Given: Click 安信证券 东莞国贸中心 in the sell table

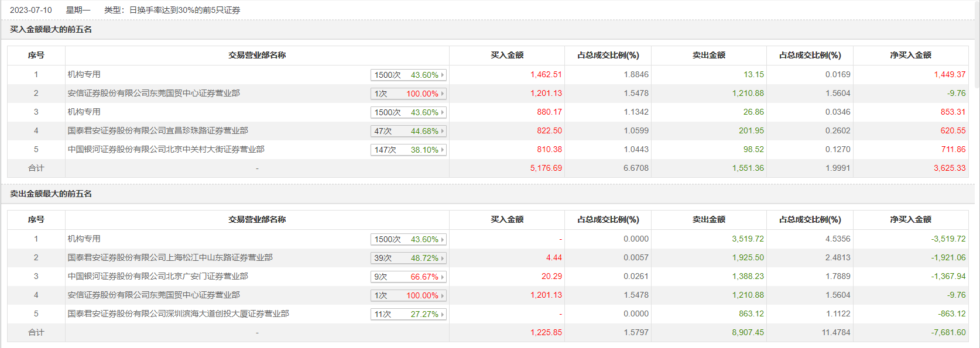Looking at the screenshot, I should [x=153, y=295].
